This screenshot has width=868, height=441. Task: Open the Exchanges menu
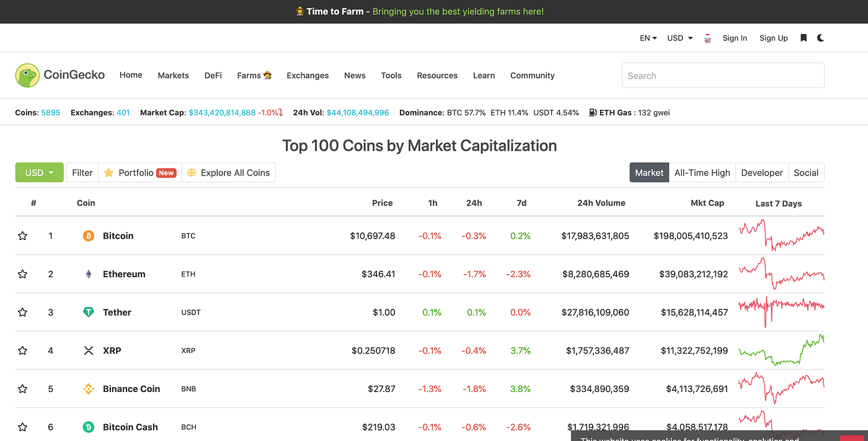[308, 75]
